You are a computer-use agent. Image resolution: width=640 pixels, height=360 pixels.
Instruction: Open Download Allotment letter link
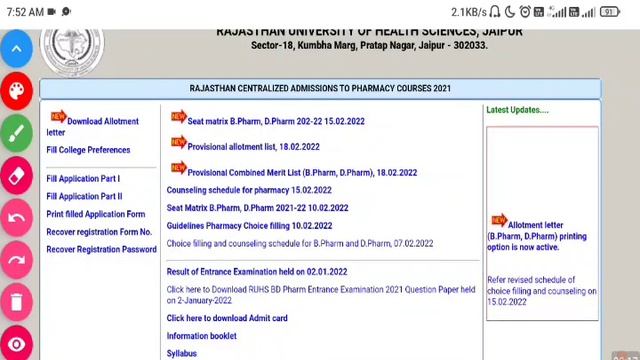tap(93, 127)
